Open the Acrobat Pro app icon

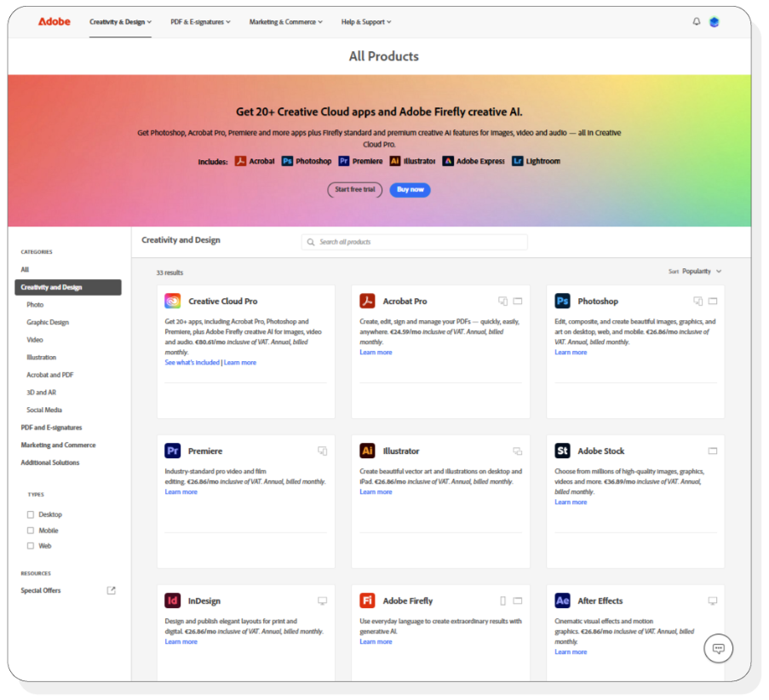[x=368, y=301]
